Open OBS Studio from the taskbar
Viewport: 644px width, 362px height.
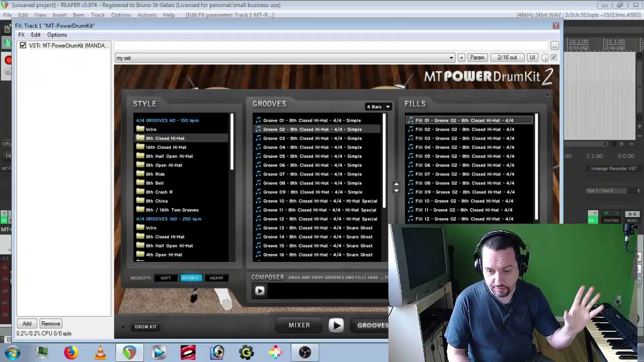[305, 352]
